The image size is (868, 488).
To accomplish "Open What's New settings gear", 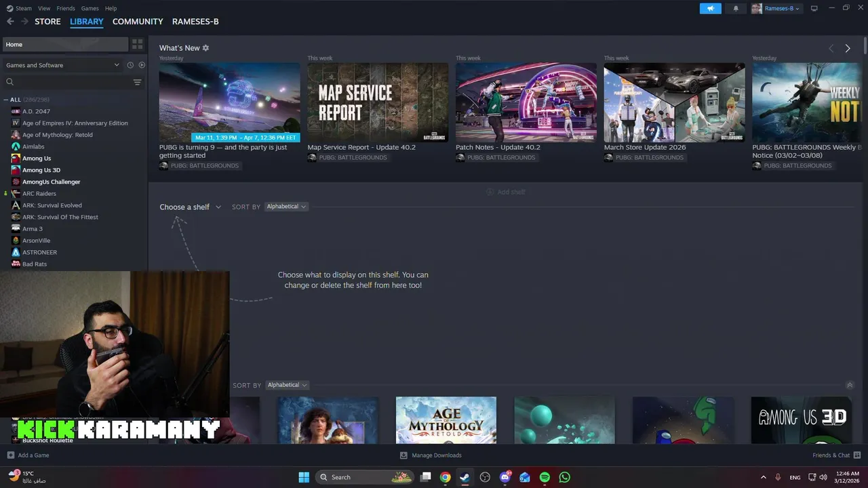I will click(x=205, y=48).
